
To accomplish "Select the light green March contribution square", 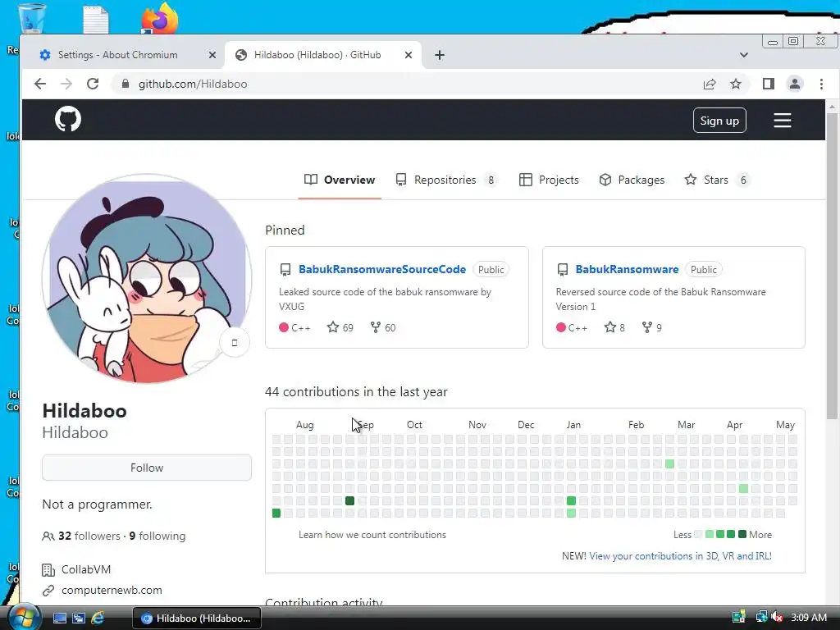I will [669, 464].
